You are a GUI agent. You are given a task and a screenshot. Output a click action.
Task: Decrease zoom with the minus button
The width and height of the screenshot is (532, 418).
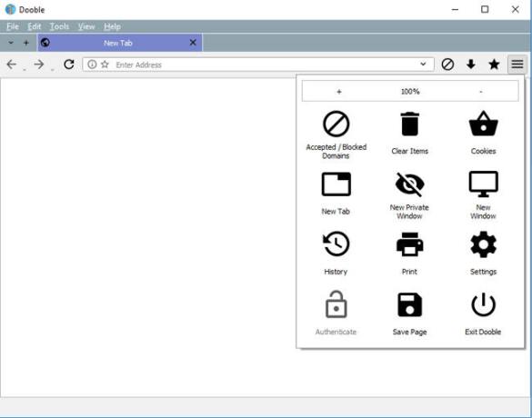(481, 92)
